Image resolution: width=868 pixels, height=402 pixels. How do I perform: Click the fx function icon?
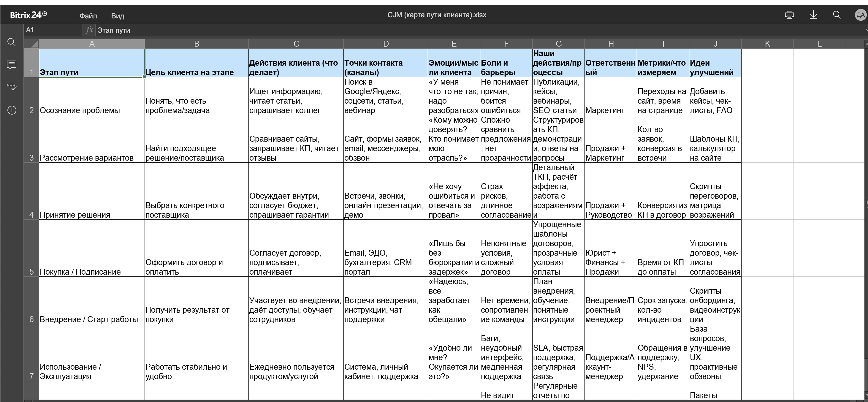click(x=89, y=30)
